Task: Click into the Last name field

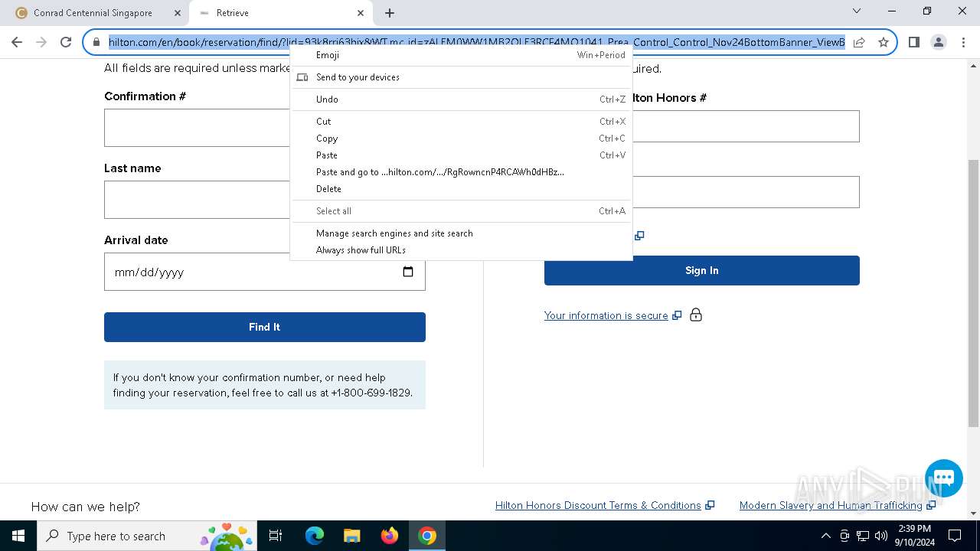Action: 198,200
